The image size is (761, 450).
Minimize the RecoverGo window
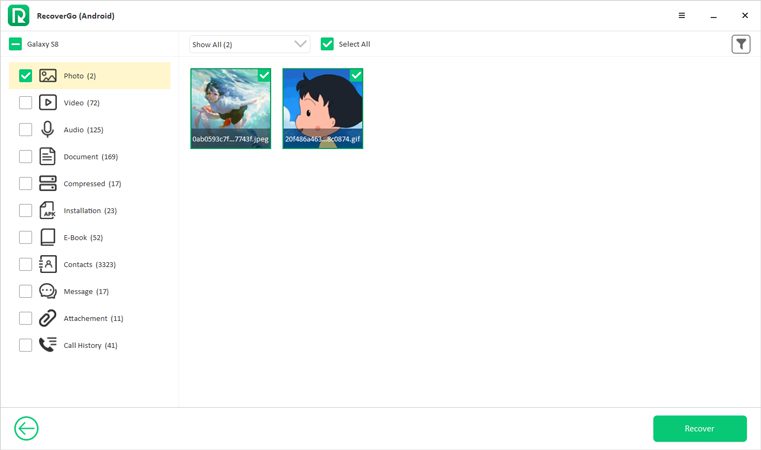click(x=713, y=17)
